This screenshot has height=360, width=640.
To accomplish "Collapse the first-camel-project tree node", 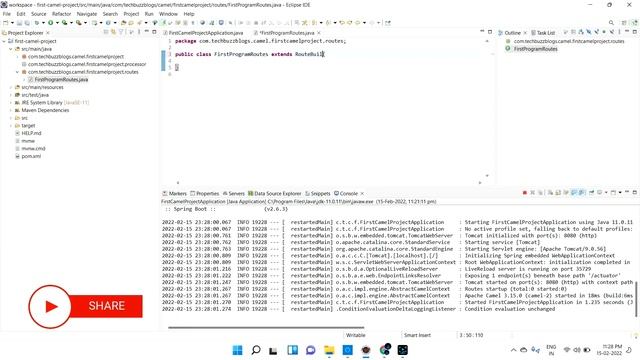I will click(4, 41).
